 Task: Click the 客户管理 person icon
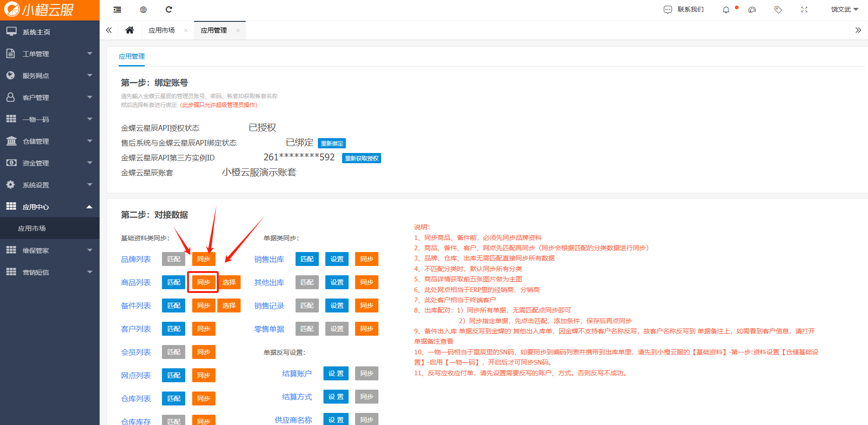[x=11, y=97]
